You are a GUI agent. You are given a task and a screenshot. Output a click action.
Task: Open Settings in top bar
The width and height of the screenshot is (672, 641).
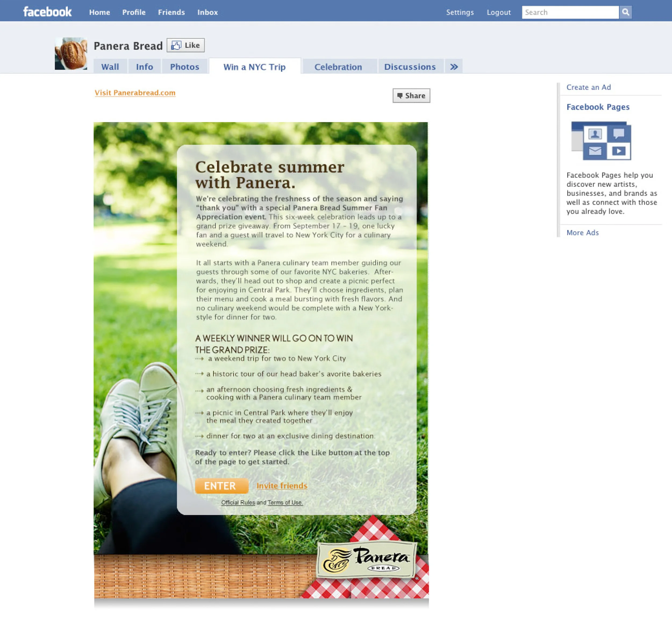click(460, 12)
